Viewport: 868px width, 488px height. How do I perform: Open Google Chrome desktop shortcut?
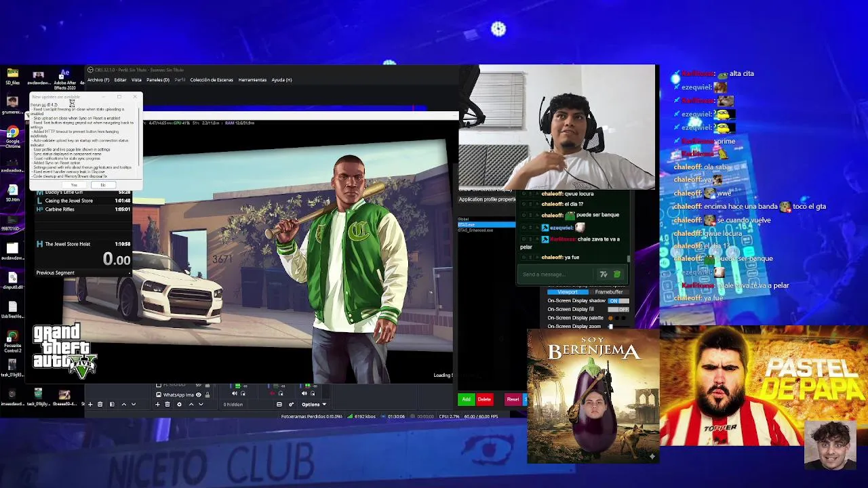[x=12, y=138]
